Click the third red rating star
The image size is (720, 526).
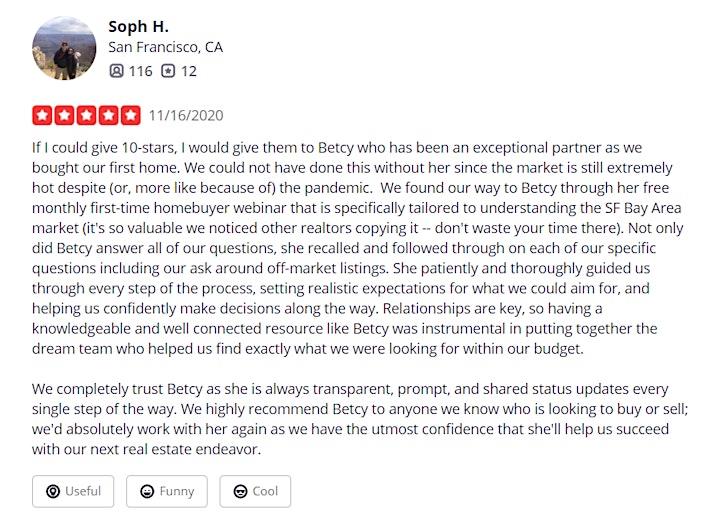[86, 115]
